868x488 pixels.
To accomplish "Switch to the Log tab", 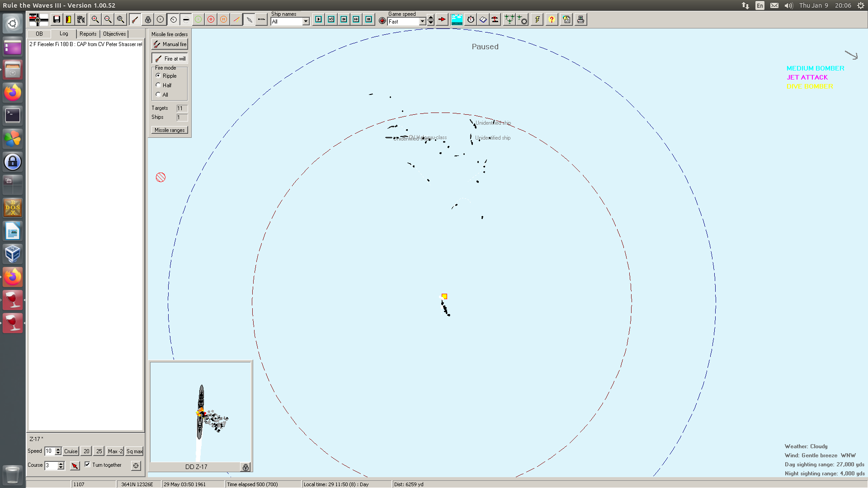I will (64, 33).
